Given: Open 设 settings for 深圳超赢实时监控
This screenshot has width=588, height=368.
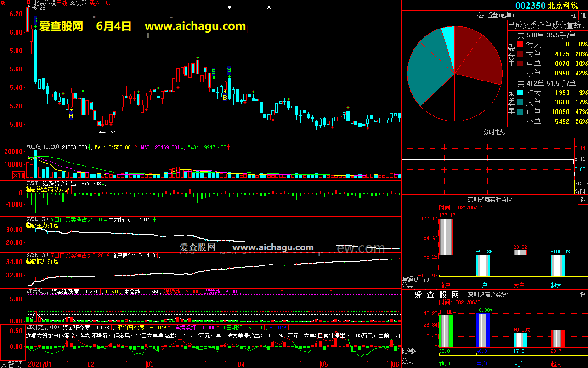Looking at the screenshot, I should tap(582, 200).
